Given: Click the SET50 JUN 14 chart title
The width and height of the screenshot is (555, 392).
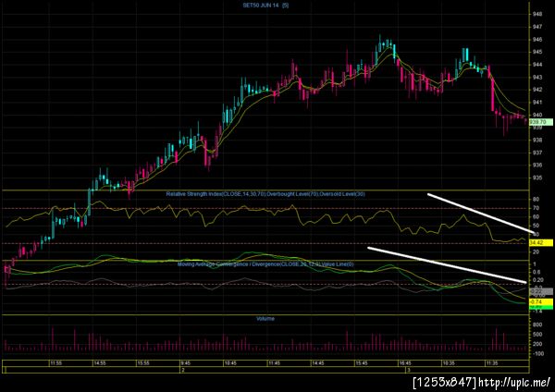Looking at the screenshot, I should [x=265, y=6].
